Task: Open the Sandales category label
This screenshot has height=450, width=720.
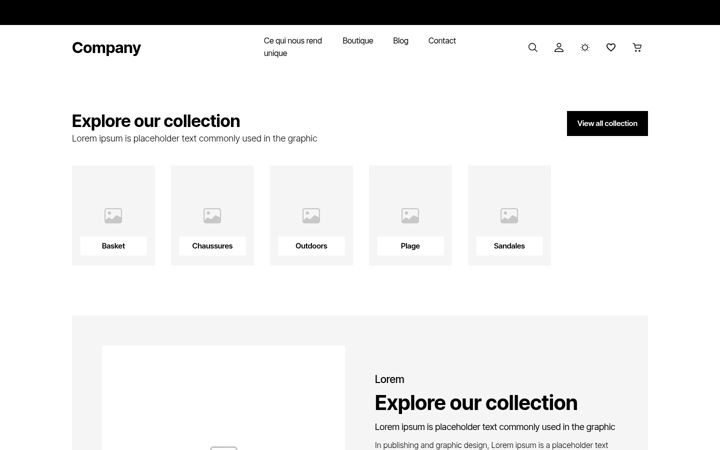Action: click(x=509, y=246)
